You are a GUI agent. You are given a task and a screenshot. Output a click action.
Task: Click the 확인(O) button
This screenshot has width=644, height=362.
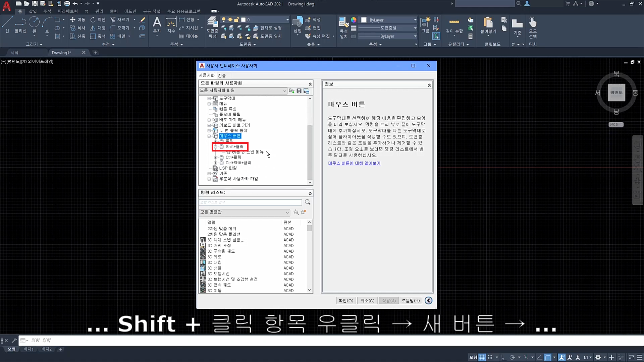[x=346, y=301]
